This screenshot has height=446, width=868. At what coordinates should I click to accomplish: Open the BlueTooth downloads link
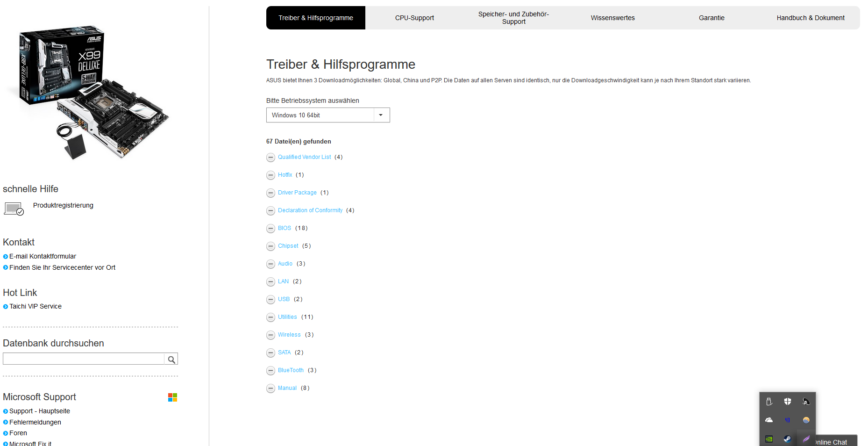click(x=291, y=370)
